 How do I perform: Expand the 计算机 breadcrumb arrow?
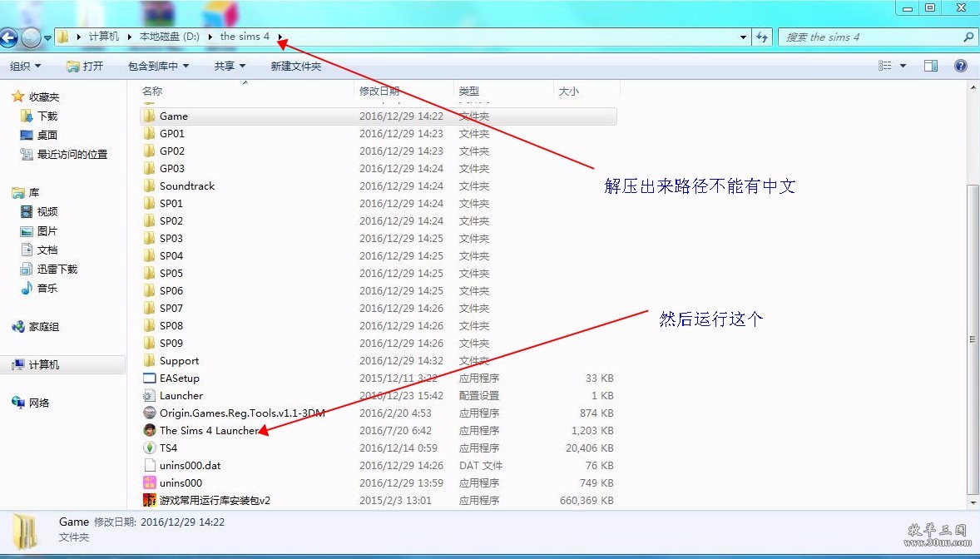point(130,37)
